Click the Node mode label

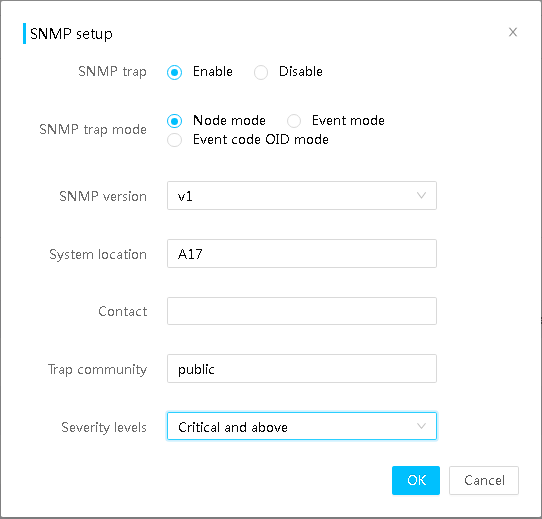point(229,120)
